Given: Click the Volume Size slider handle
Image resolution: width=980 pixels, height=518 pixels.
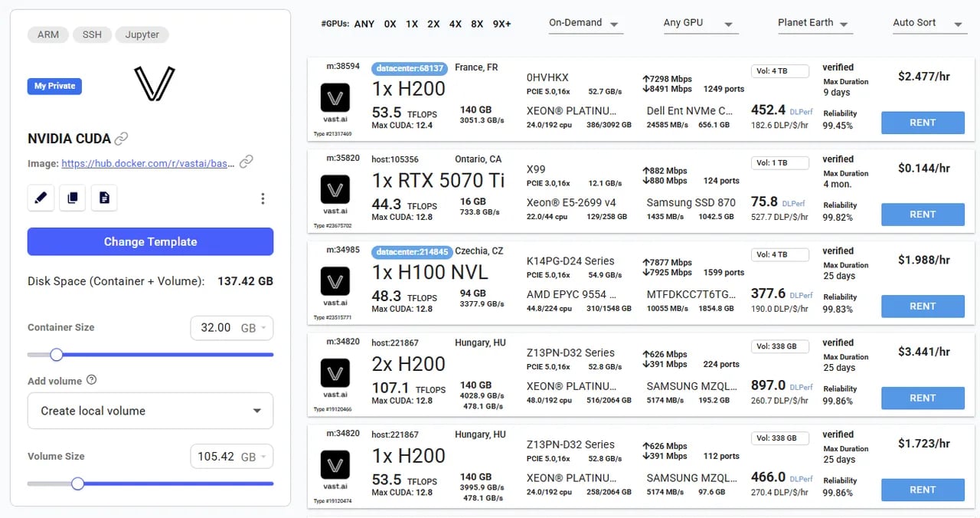Looking at the screenshot, I should pyautogui.click(x=77, y=484).
